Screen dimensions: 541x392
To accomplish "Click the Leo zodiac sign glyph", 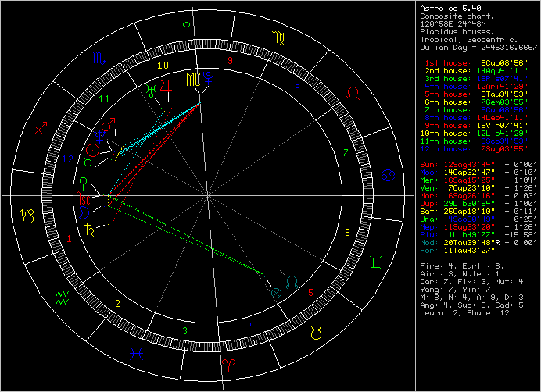I will tap(355, 94).
